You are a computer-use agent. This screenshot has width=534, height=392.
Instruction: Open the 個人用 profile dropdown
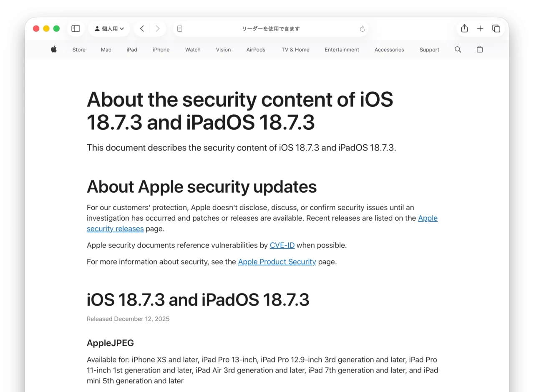(x=109, y=28)
